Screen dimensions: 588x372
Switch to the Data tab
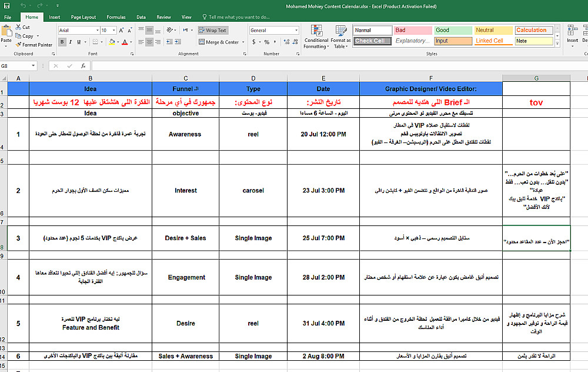point(141,17)
